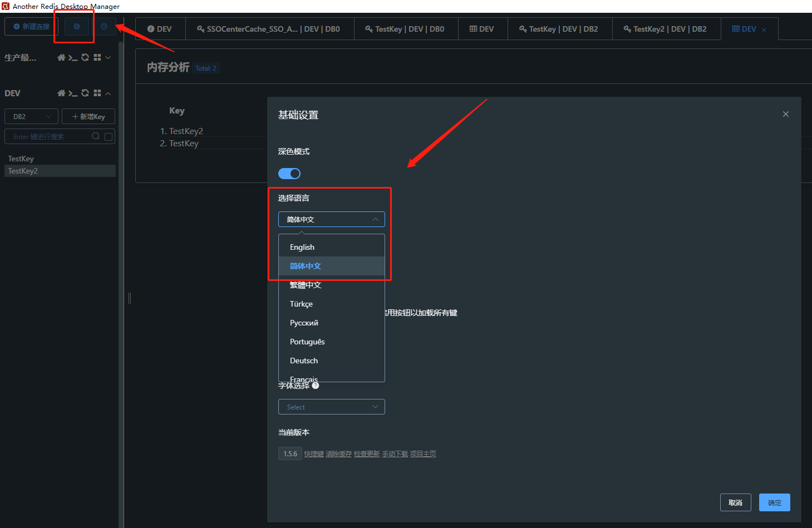This screenshot has height=528, width=812.
Task: Choose English from language list
Action: 332,247
